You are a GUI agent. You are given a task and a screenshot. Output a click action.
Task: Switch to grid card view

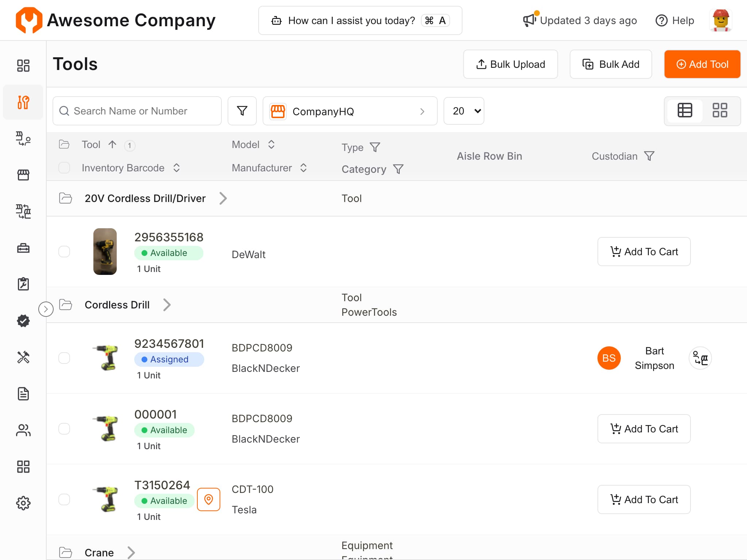720,110
